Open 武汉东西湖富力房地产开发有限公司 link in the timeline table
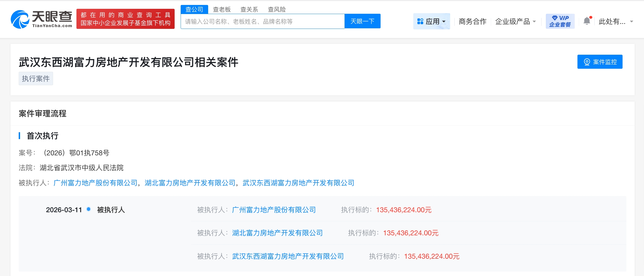644x276 pixels. coord(288,256)
